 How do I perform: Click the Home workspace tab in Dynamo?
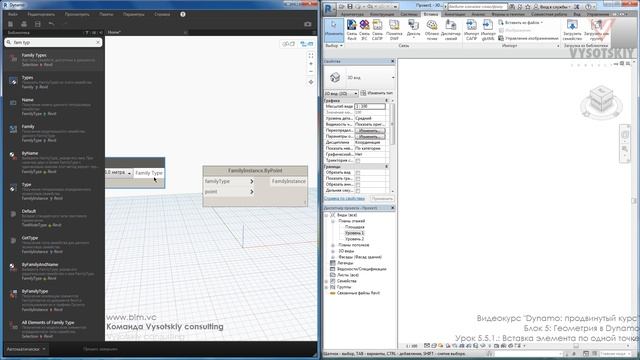tap(114, 32)
